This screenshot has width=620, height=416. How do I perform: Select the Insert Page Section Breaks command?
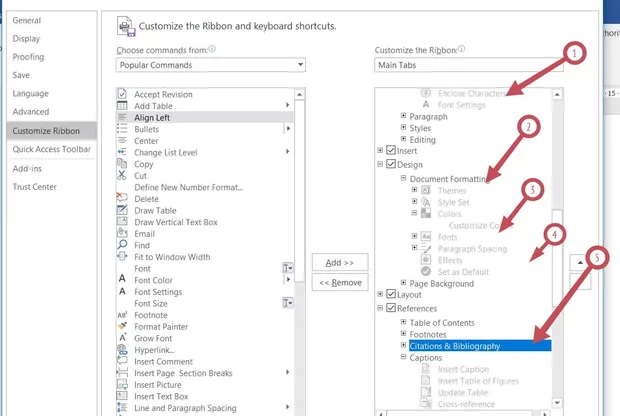pos(205,373)
